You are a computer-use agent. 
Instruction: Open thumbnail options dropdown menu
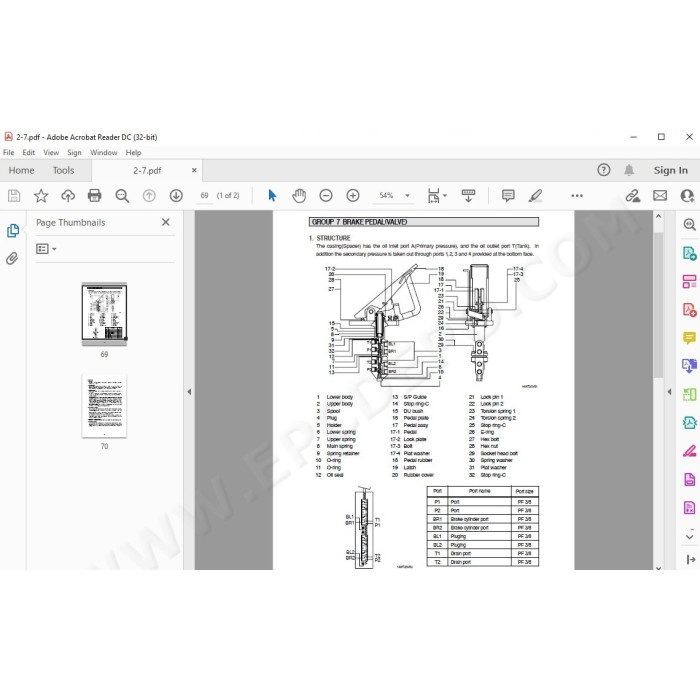click(x=46, y=249)
